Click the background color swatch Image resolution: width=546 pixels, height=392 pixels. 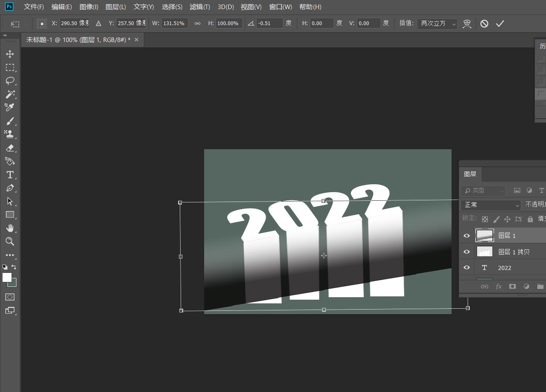14,284
